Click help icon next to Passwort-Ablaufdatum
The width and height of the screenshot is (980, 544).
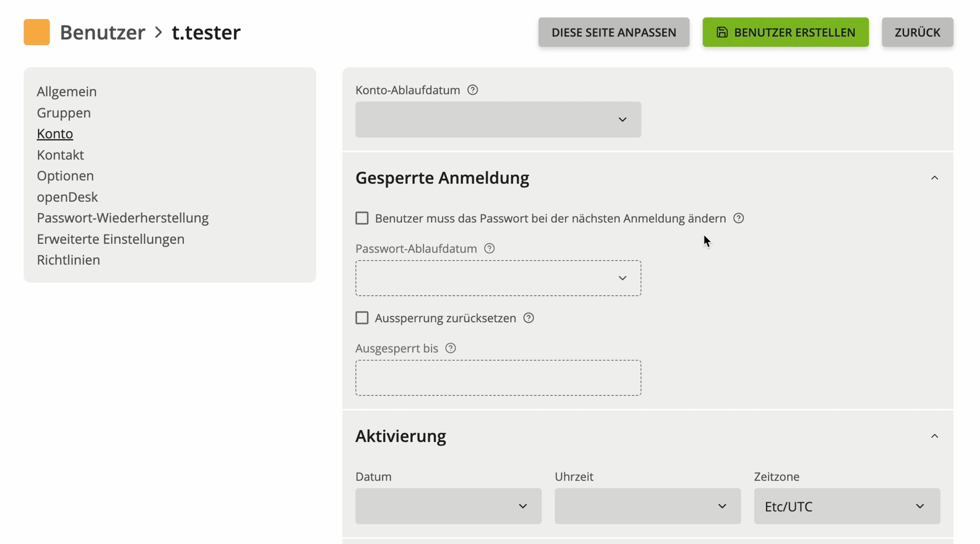tap(489, 249)
